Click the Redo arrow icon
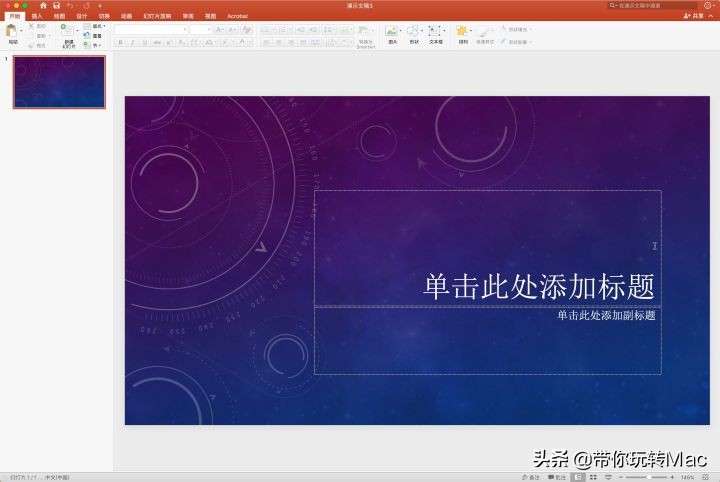 point(86,6)
